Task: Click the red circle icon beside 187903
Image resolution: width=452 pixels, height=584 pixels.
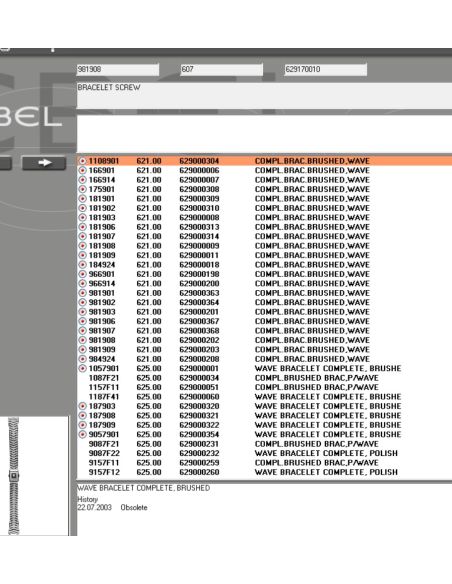Action: (x=82, y=406)
